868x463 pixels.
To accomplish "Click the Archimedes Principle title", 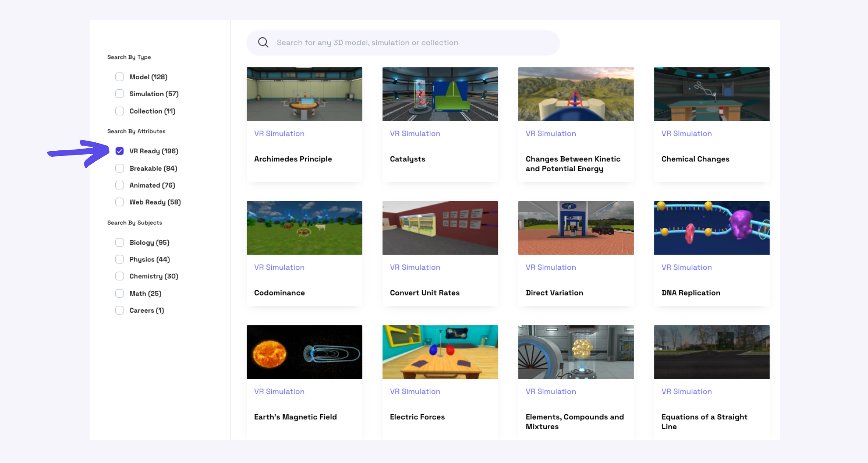I will [x=293, y=159].
